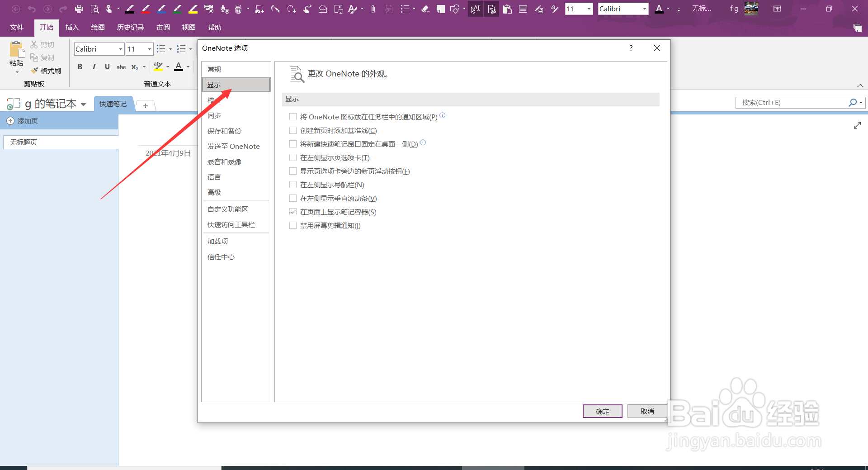Check '将新建快速笔记窗口固定在桌面一侧' checkbox
This screenshot has height=470, width=868.
[x=293, y=144]
